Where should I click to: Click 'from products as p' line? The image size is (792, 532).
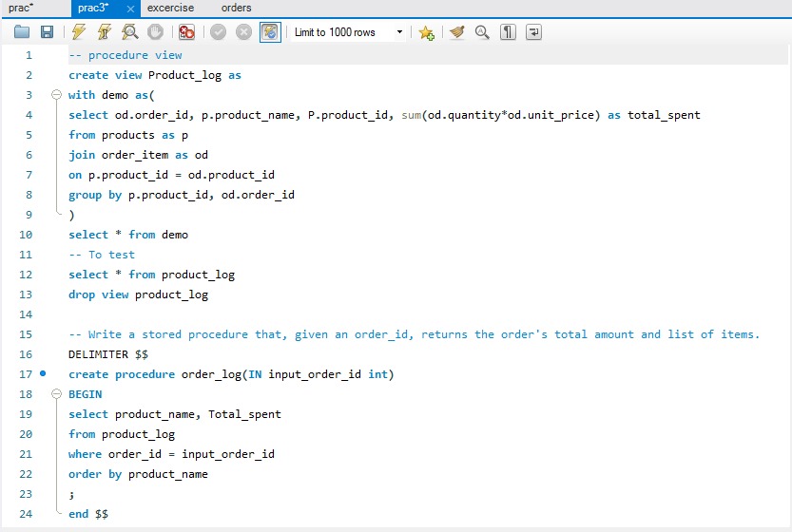pos(128,135)
